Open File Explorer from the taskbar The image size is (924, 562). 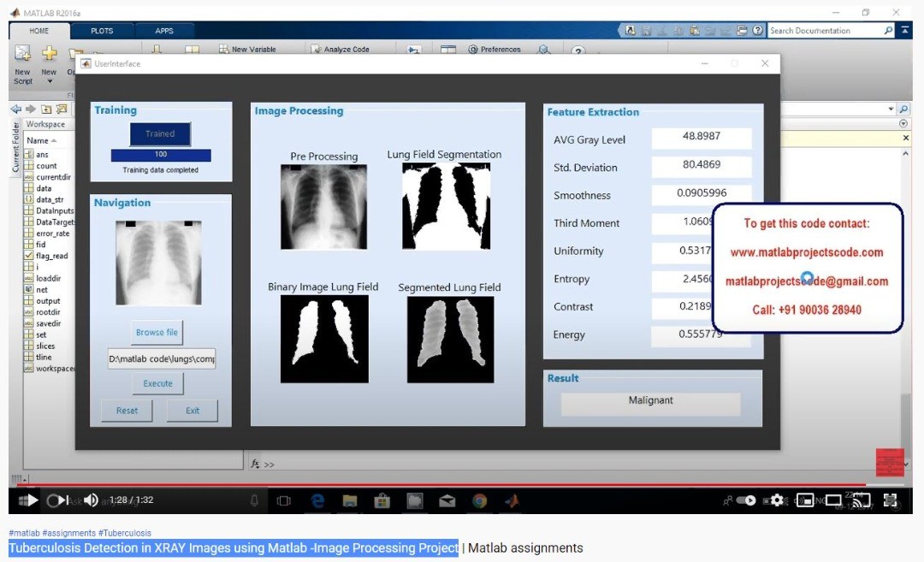pos(350,500)
